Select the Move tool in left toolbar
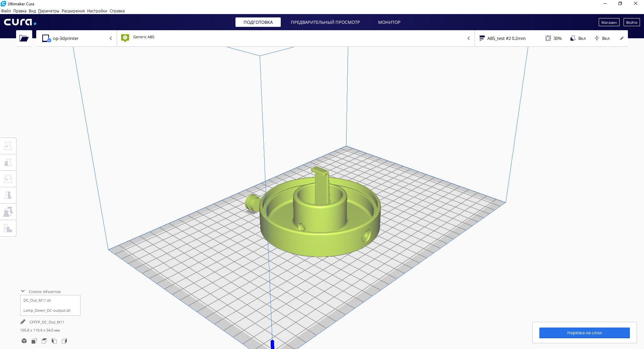 pyautogui.click(x=8, y=146)
